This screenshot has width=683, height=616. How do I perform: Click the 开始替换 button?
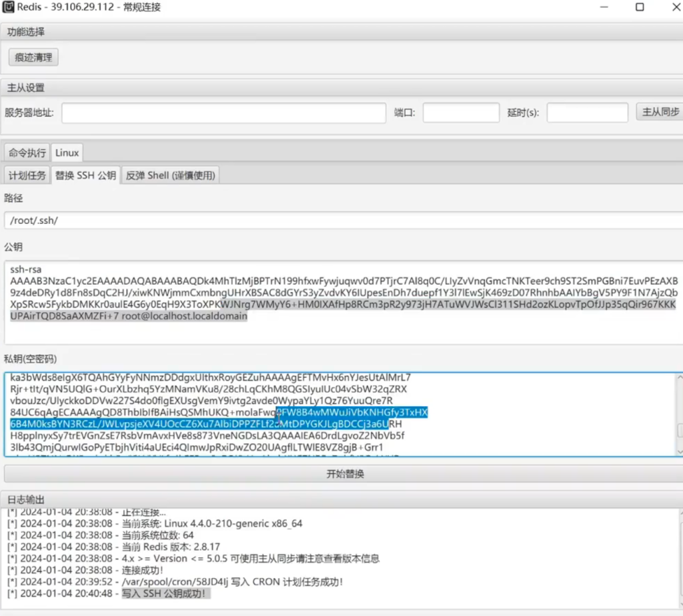344,473
